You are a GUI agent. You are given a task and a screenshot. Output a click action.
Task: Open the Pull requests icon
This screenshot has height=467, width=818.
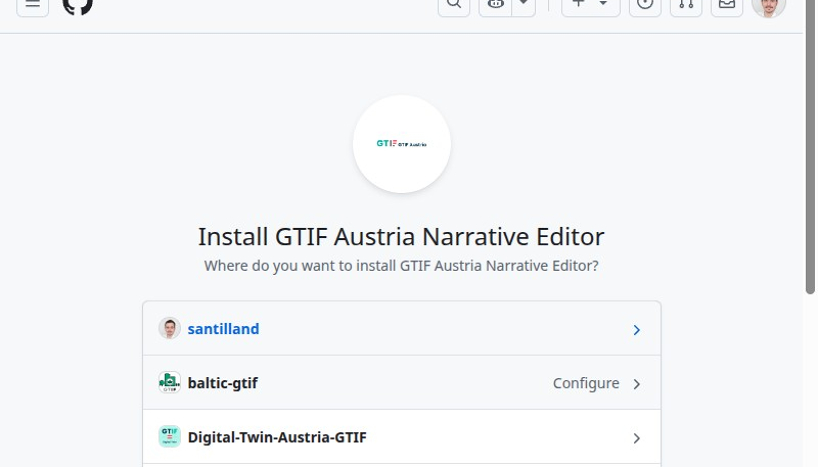click(686, 5)
